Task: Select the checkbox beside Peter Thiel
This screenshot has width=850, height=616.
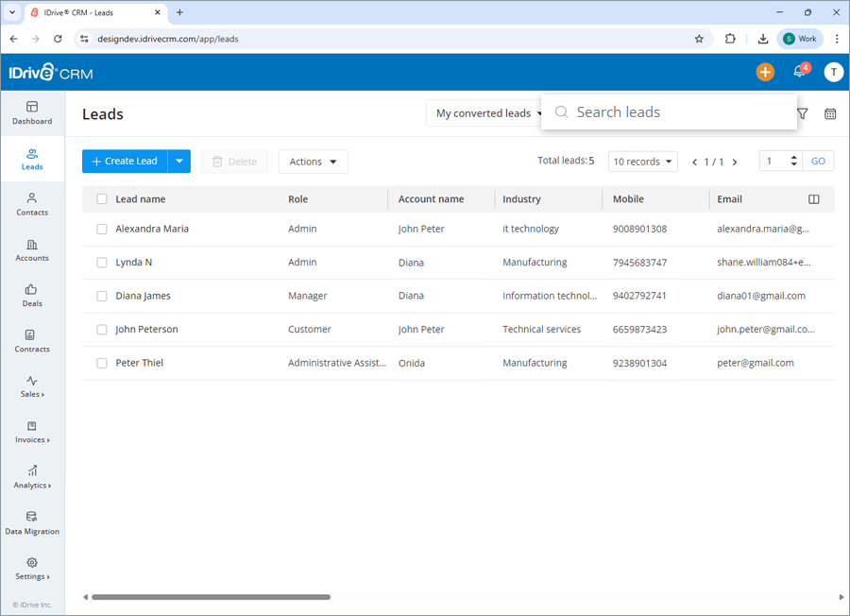Action: (101, 362)
